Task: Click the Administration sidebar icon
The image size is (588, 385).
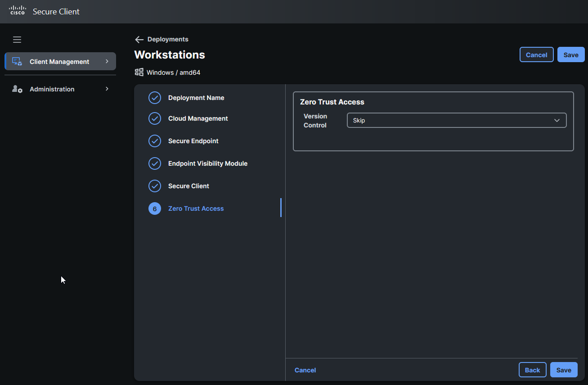Action: (x=17, y=89)
